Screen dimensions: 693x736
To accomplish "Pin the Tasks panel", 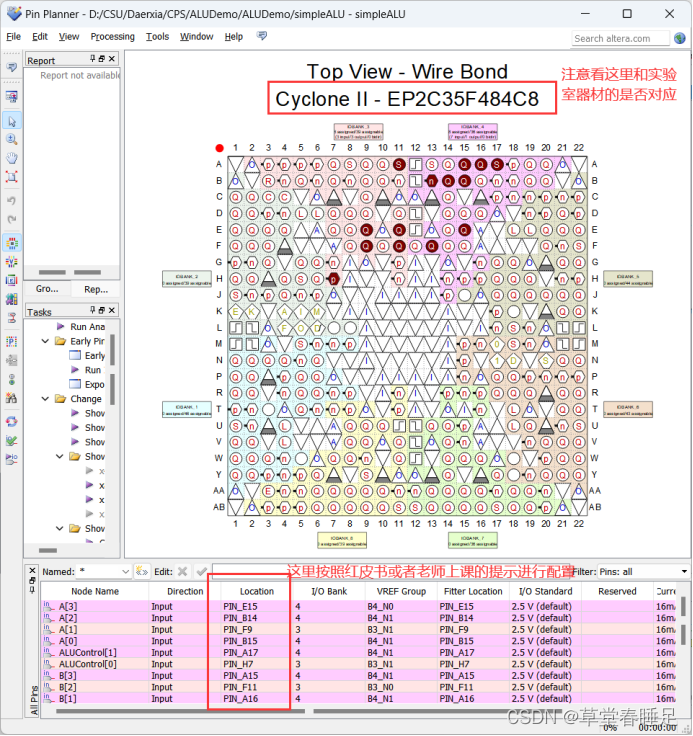I will pos(92,310).
